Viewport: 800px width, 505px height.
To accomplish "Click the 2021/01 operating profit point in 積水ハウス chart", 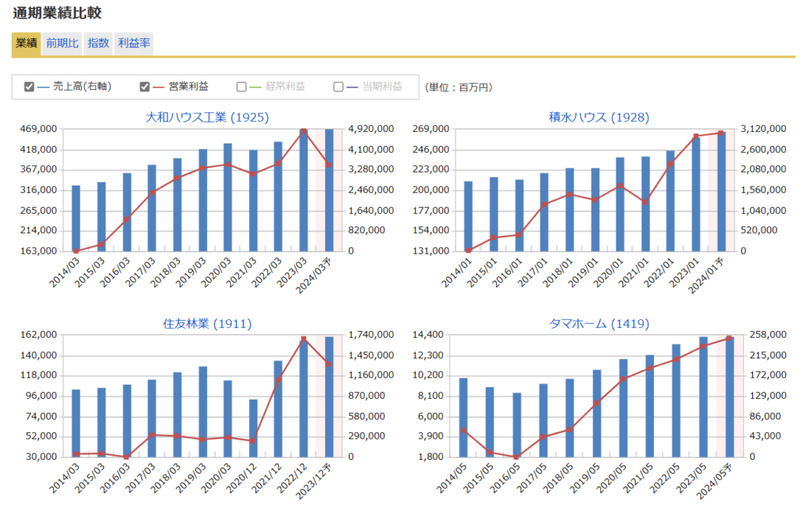I will coord(645,203).
